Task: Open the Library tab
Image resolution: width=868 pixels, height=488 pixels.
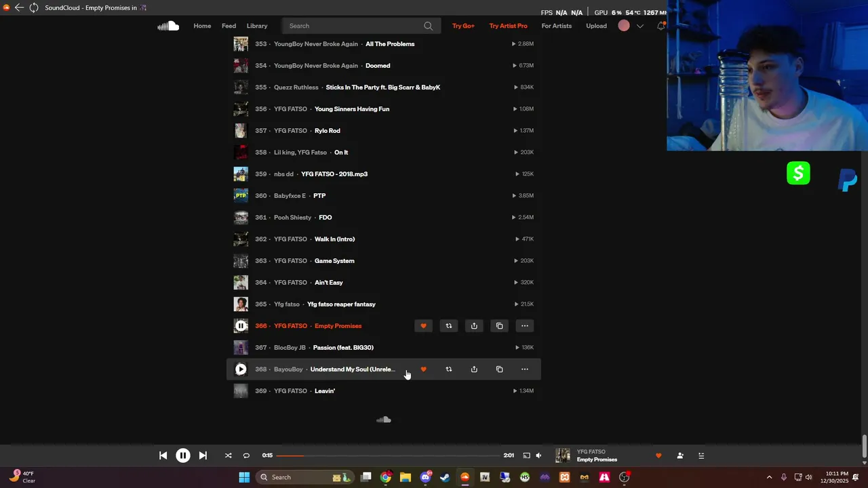Action: coord(257,26)
